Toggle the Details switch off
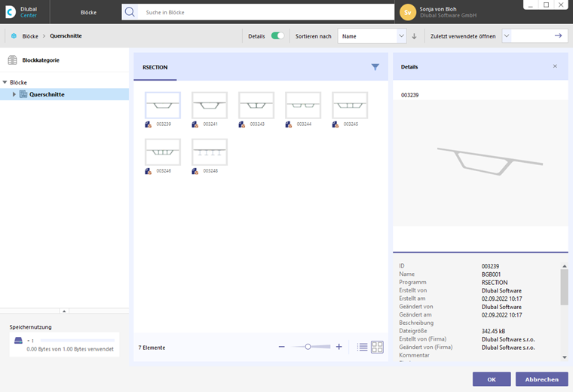The width and height of the screenshot is (573, 392). [277, 35]
